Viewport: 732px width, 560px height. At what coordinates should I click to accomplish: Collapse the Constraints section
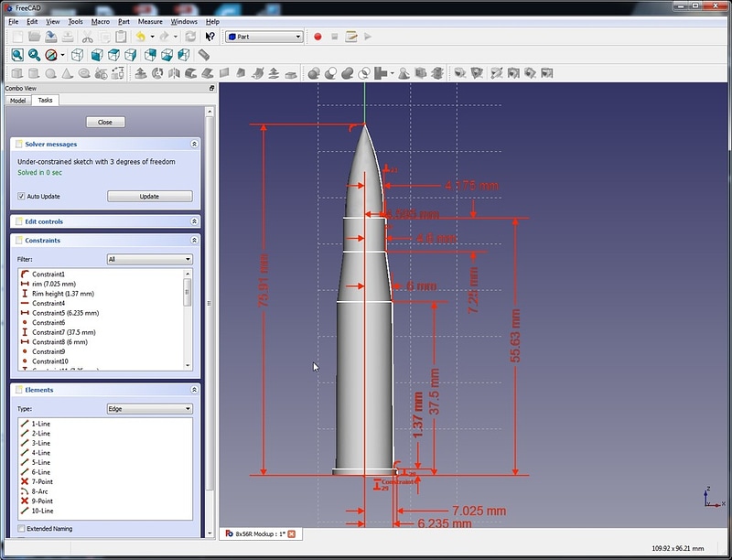[x=194, y=240]
